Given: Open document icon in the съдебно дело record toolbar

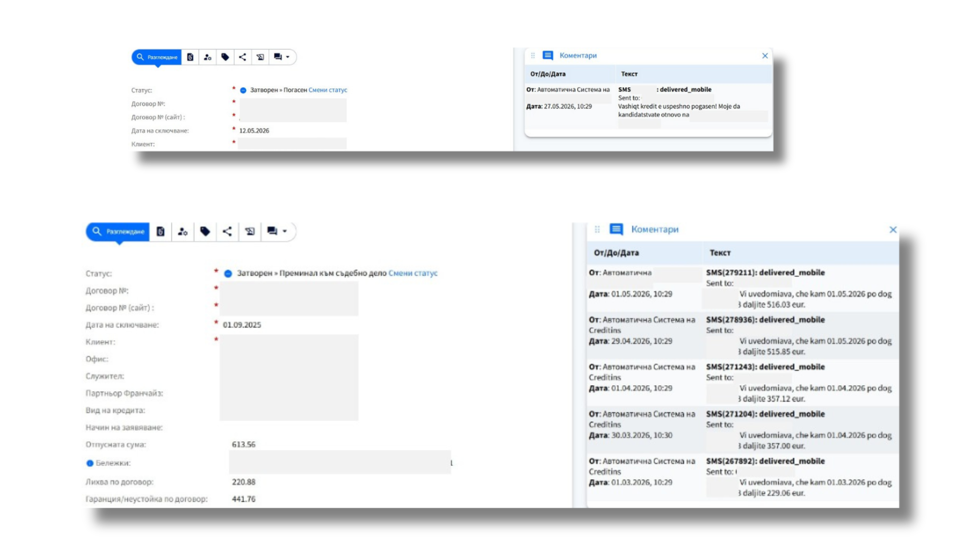Looking at the screenshot, I should pos(160,232).
